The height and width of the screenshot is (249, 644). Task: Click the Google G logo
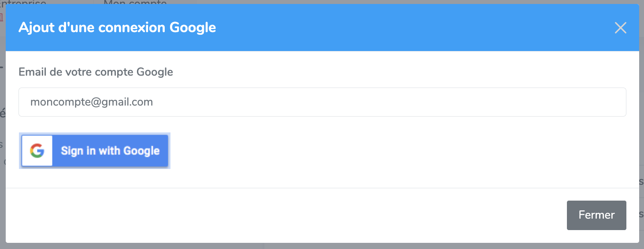click(x=37, y=151)
